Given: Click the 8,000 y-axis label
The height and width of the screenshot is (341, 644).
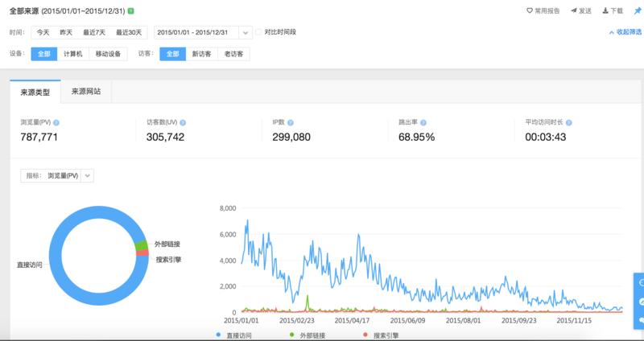Looking at the screenshot, I should (227, 208).
